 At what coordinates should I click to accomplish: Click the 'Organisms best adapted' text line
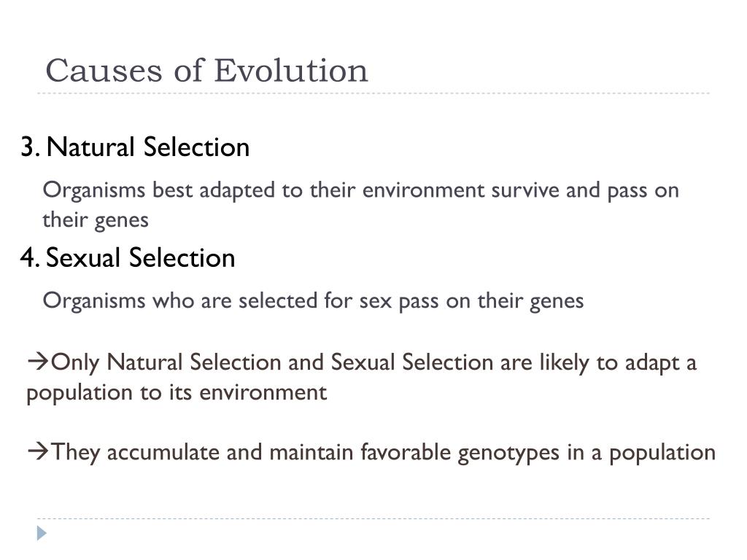[360, 190]
